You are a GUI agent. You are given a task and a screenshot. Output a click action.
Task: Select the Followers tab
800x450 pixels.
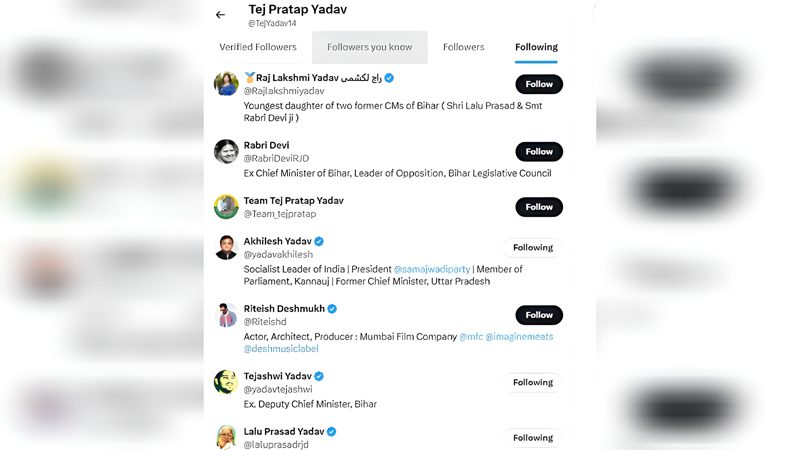pyautogui.click(x=464, y=47)
